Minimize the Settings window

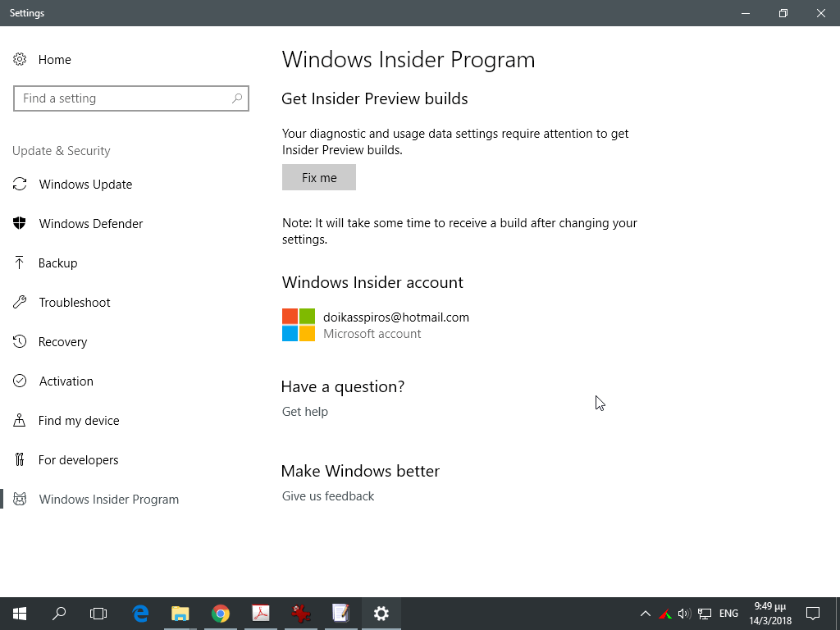[x=746, y=13]
